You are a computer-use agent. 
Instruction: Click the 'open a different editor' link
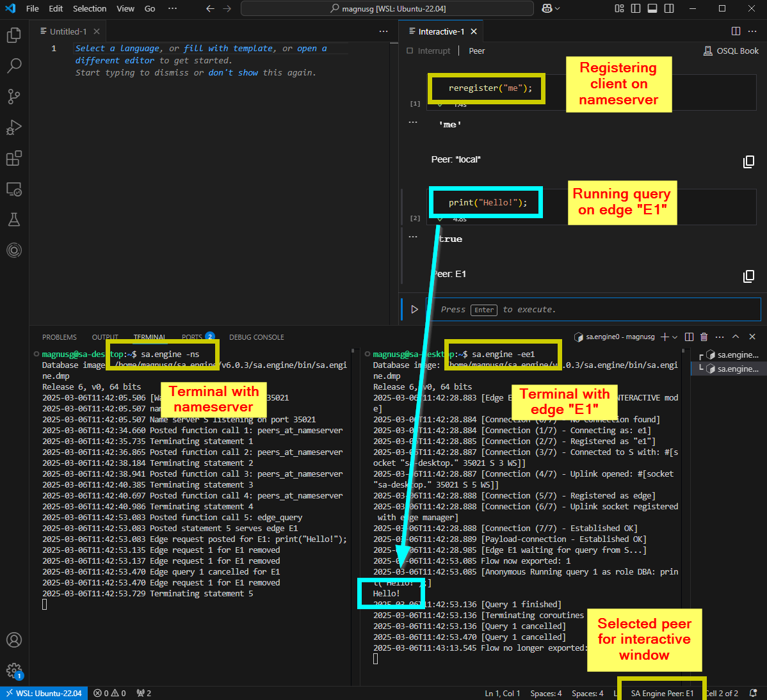tap(202, 54)
